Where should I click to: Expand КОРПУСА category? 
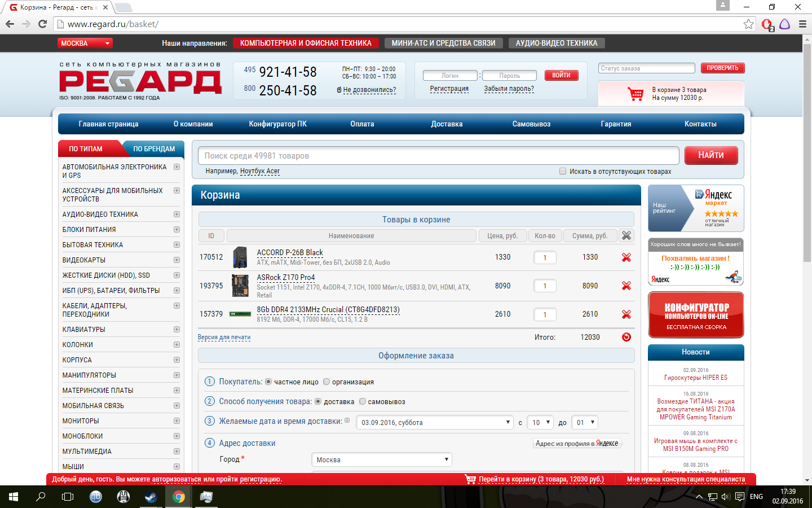click(176, 360)
